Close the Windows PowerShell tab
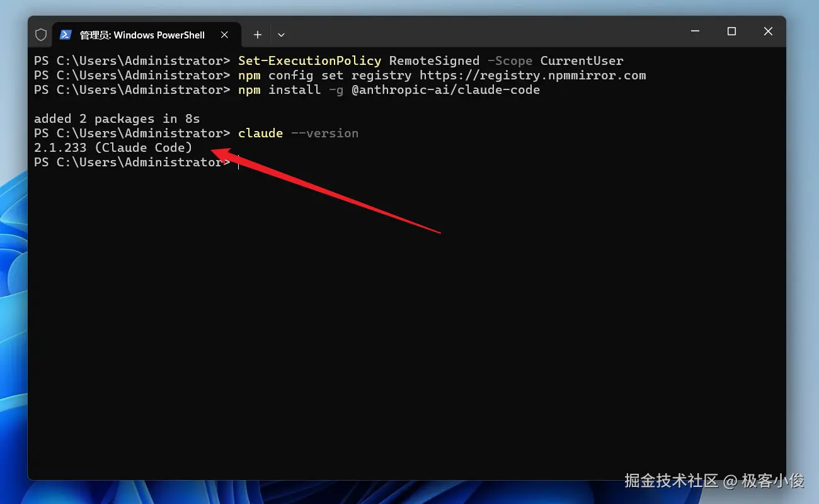819x504 pixels. coord(225,35)
